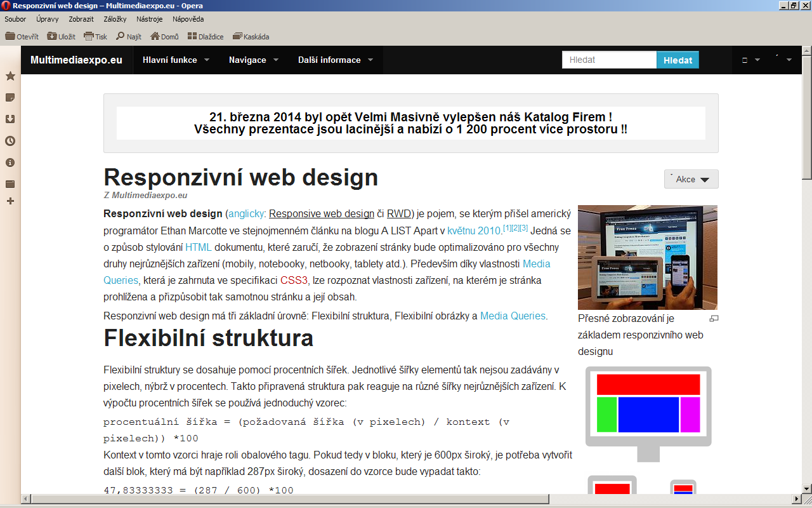The width and height of the screenshot is (812, 508).
Task: Open the notes panel in sidebar
Action: point(10,98)
